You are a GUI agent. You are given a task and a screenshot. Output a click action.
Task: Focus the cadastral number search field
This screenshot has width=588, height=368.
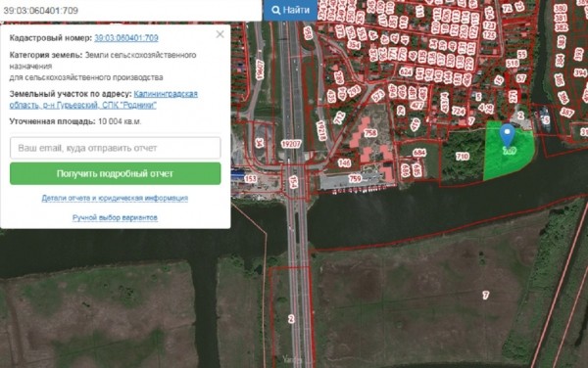pyautogui.click(x=130, y=10)
